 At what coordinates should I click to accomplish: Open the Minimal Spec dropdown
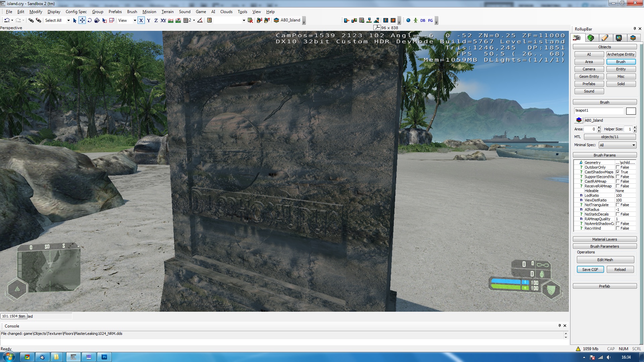(618, 145)
